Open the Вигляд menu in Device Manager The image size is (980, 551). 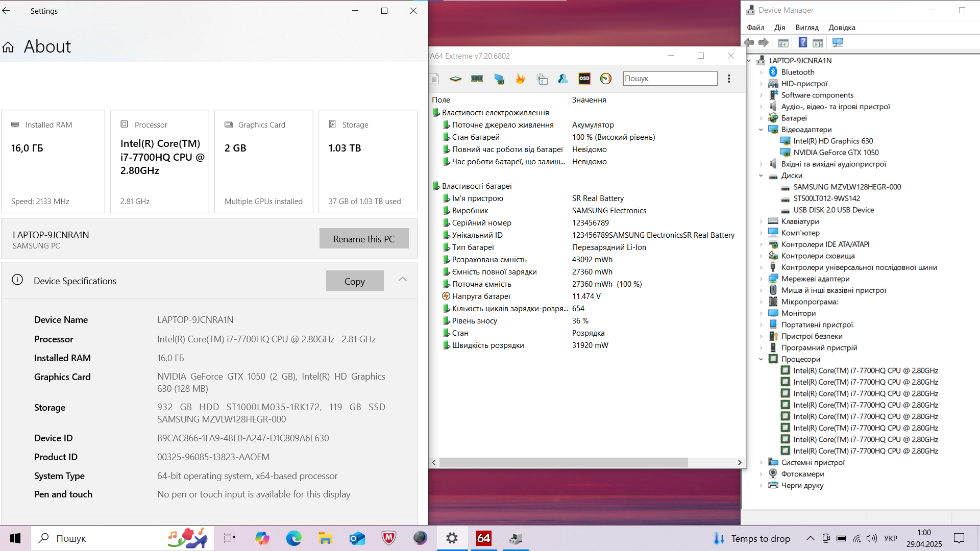807,28
